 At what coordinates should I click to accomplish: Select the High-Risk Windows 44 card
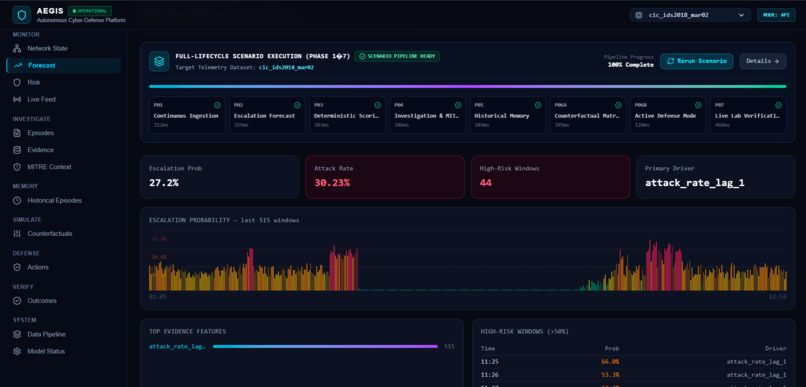click(x=550, y=177)
